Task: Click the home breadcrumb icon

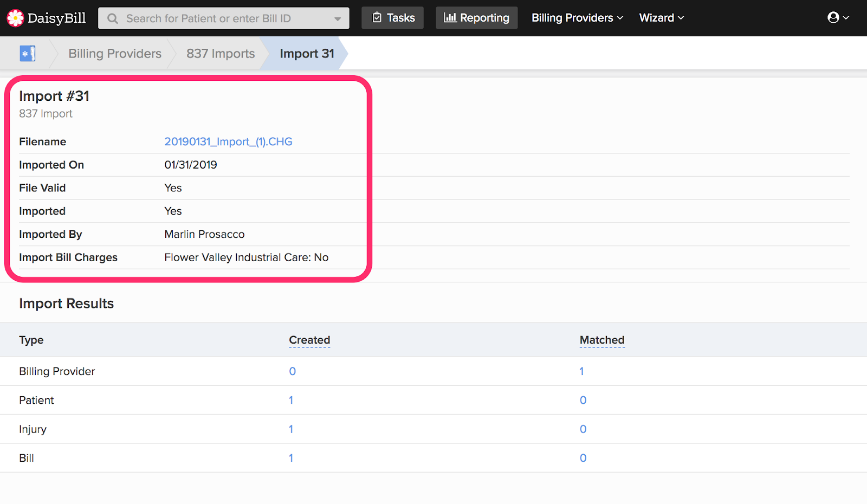Action: click(x=28, y=53)
